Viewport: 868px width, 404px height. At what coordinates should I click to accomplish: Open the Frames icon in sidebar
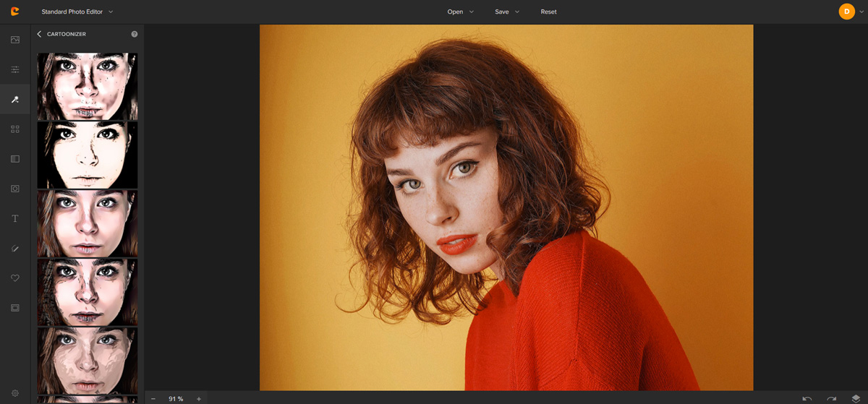(14, 308)
